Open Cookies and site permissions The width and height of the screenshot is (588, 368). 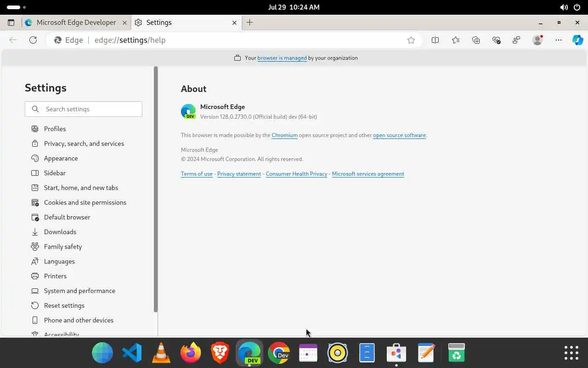pyautogui.click(x=85, y=202)
